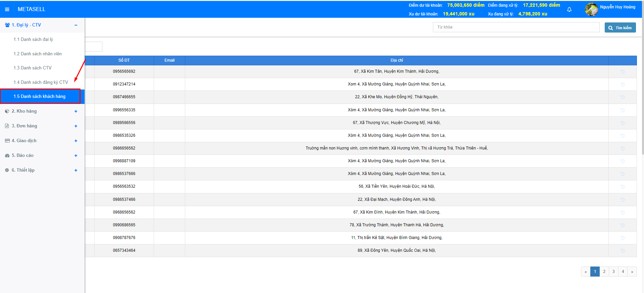Click history icon for 0956565692 row
This screenshot has width=644, height=293.
click(x=623, y=72)
